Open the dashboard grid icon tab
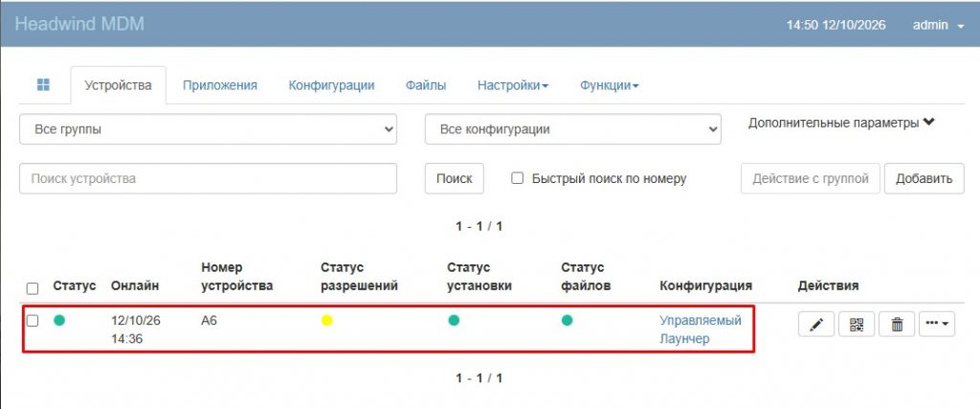Screen dimensions: 980x409 point(43,85)
